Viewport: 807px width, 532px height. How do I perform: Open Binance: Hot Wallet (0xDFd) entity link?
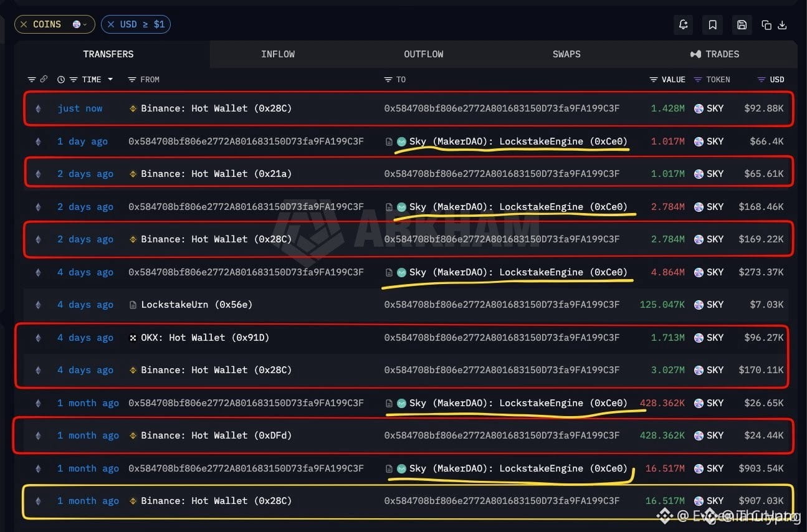[x=216, y=435]
